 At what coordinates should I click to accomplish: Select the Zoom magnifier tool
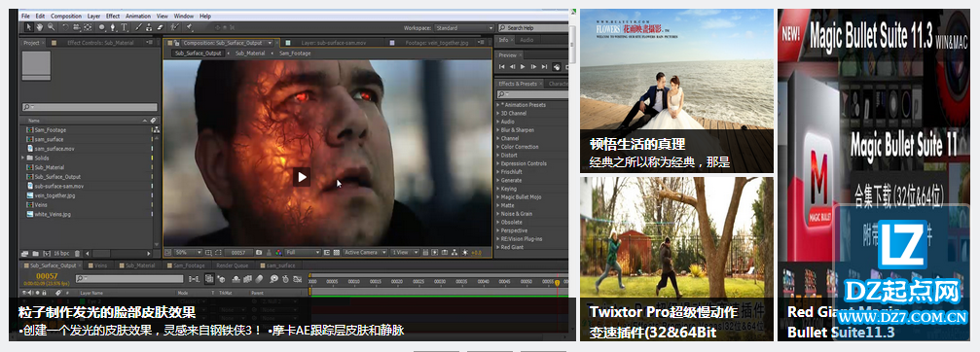click(51, 27)
